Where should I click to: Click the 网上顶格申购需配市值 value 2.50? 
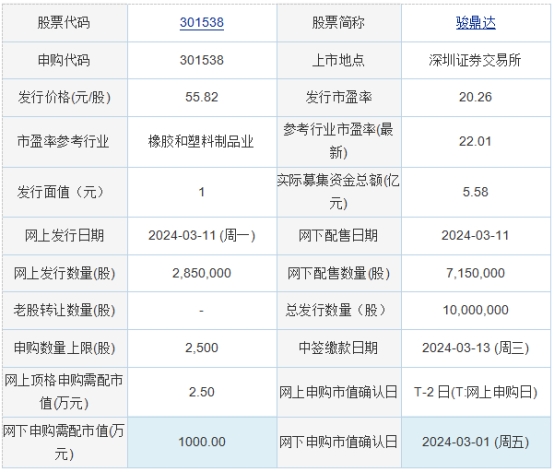click(x=202, y=392)
